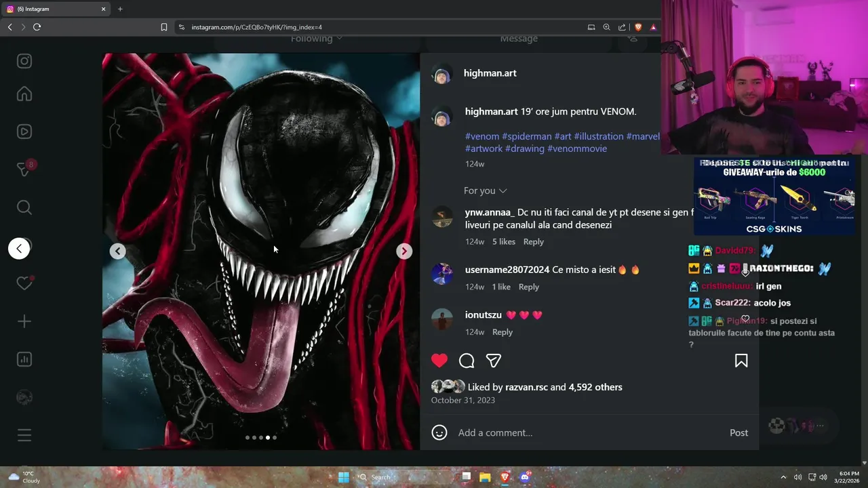
Task: Open a new browser tab
Action: (120, 9)
